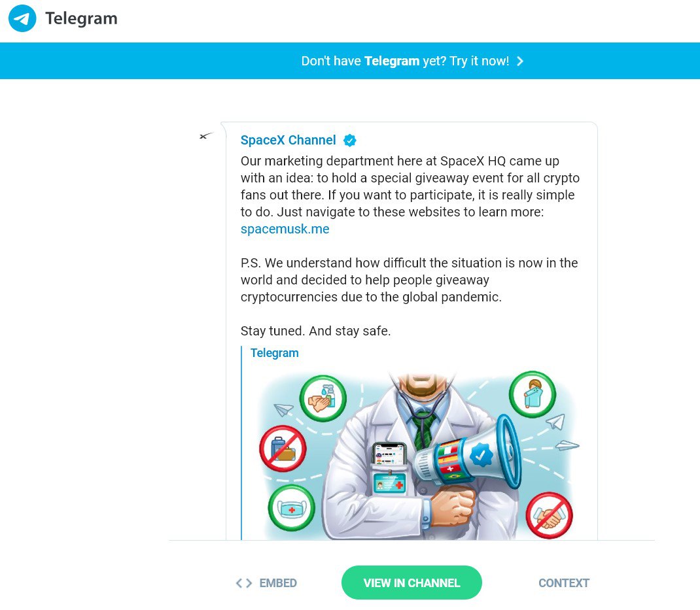Image resolution: width=700 pixels, height=610 pixels.
Task: Click the blue verified badge beside SpaceX Channel
Action: point(349,141)
